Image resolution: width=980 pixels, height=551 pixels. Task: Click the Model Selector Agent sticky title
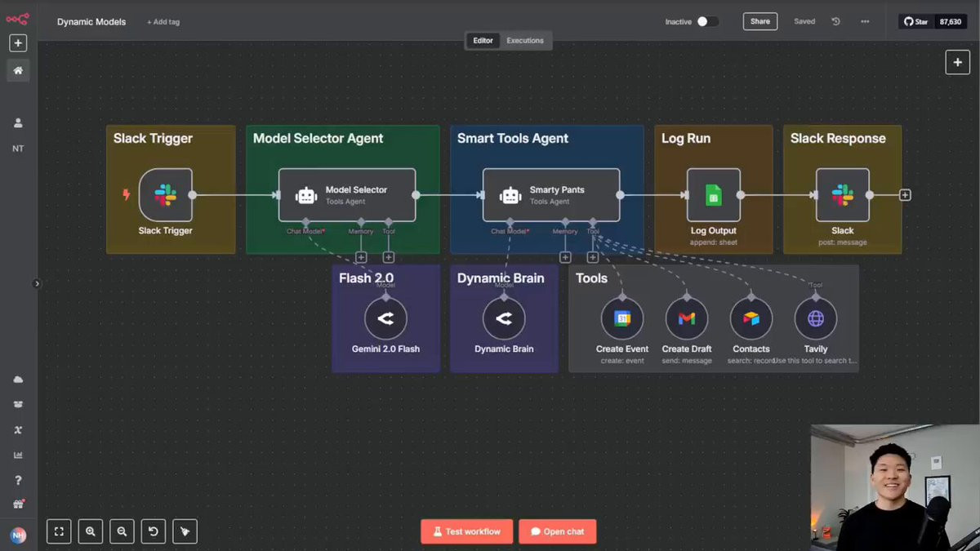(318, 139)
